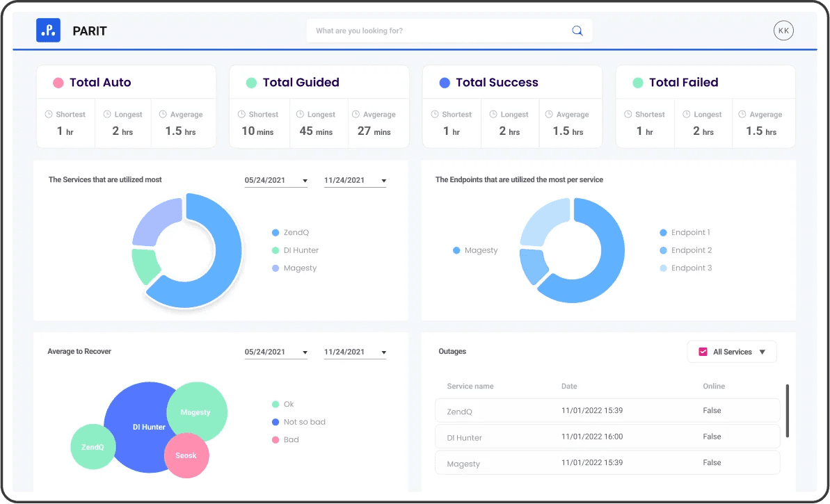Click the Magesty legend dot in Services chart
This screenshot has height=504, width=830.
(276, 268)
